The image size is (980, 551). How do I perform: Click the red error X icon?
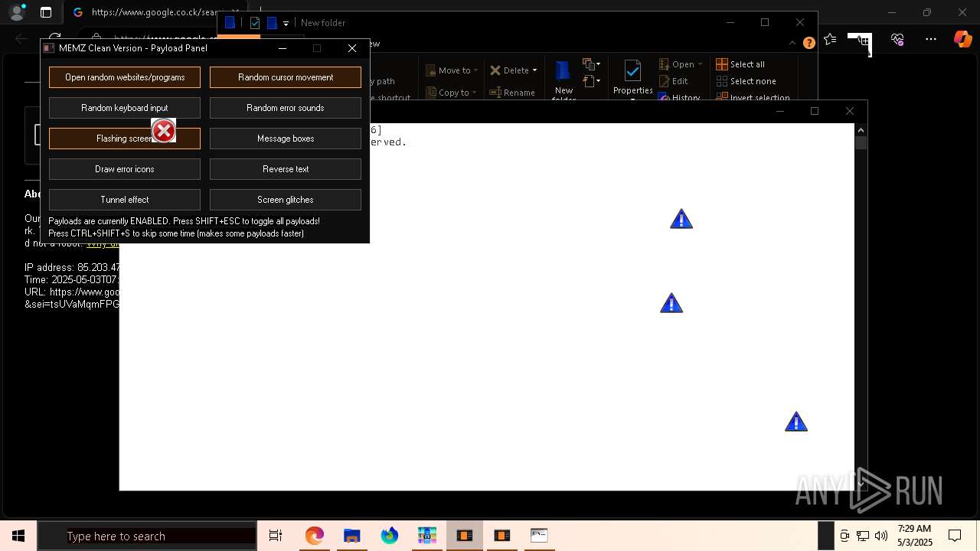click(164, 131)
